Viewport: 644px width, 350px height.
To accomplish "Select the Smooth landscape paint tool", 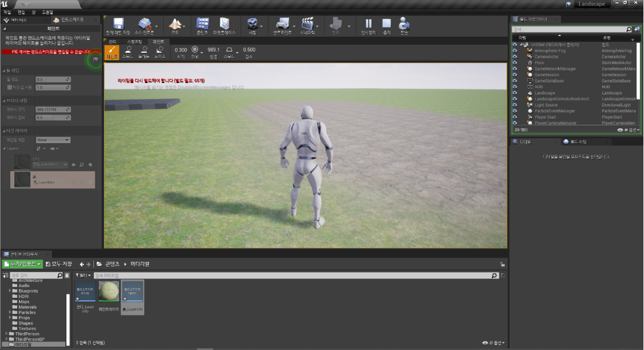I will [128, 52].
